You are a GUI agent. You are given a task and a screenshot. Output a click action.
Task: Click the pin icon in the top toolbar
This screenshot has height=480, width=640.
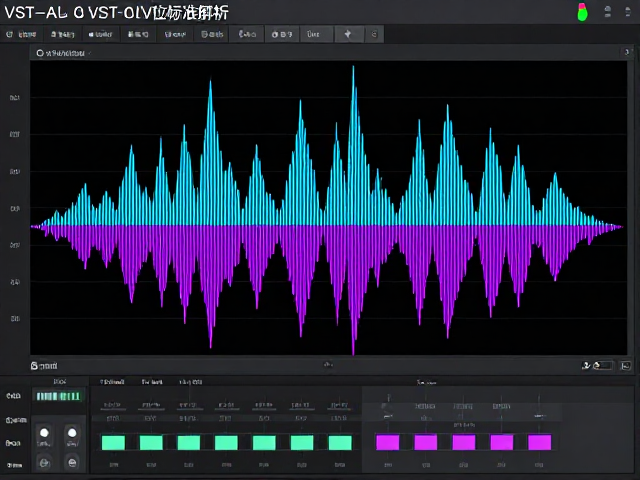348,34
